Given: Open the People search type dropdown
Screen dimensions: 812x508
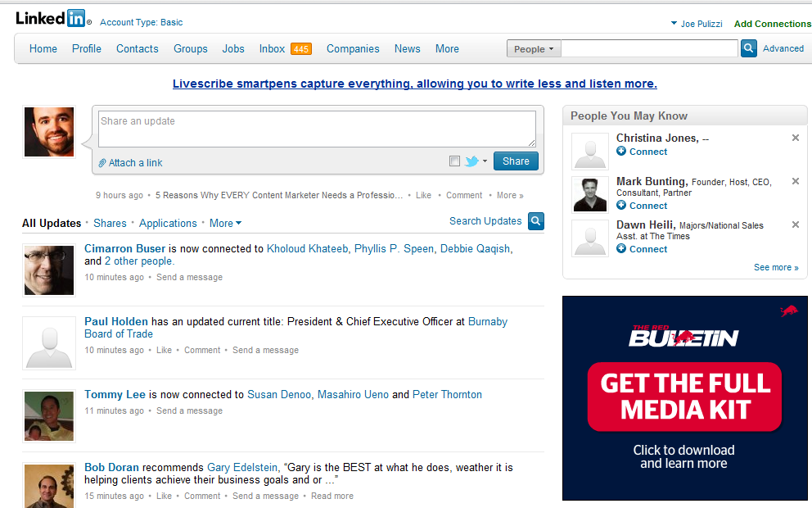Looking at the screenshot, I should (534, 48).
